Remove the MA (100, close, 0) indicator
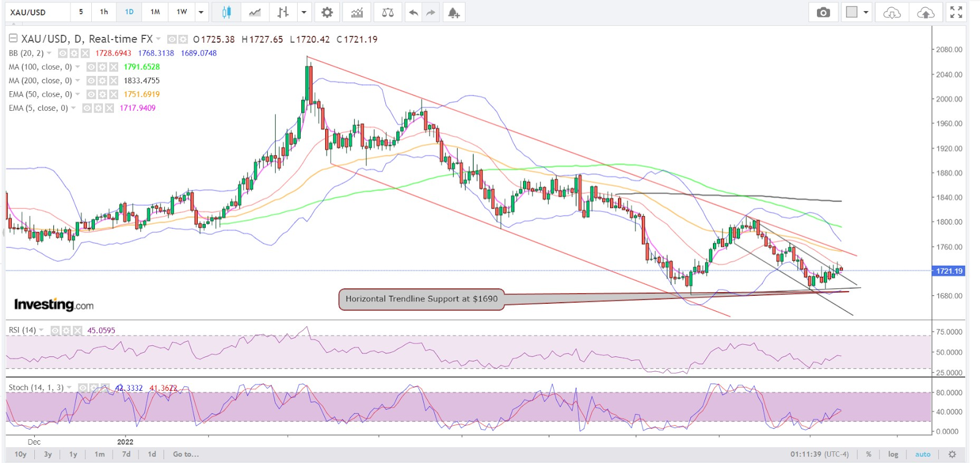Image resolution: width=980 pixels, height=463 pixels. click(113, 67)
